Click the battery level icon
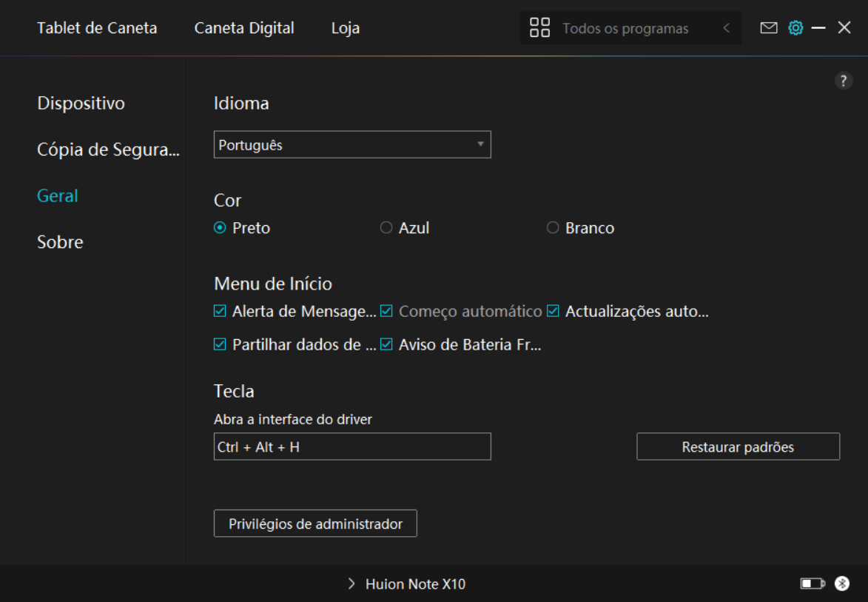The image size is (868, 602). click(x=812, y=583)
